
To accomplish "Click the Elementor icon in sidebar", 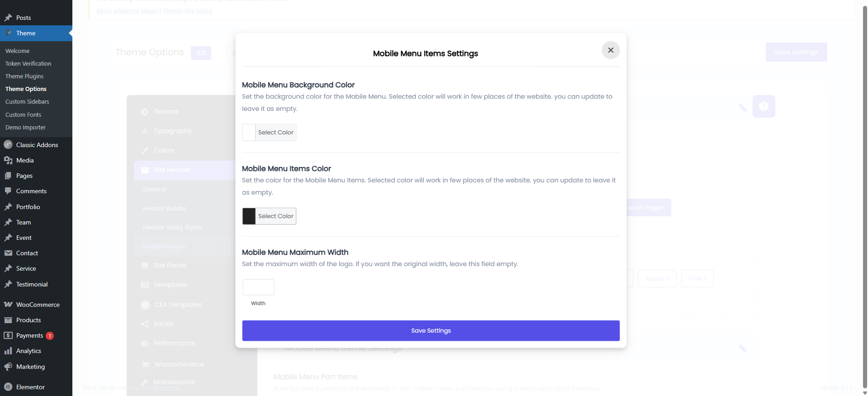I will pos(8,387).
